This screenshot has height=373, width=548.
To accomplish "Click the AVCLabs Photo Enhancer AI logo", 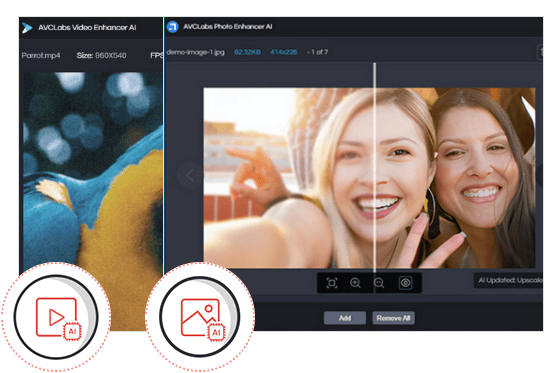I will (173, 27).
